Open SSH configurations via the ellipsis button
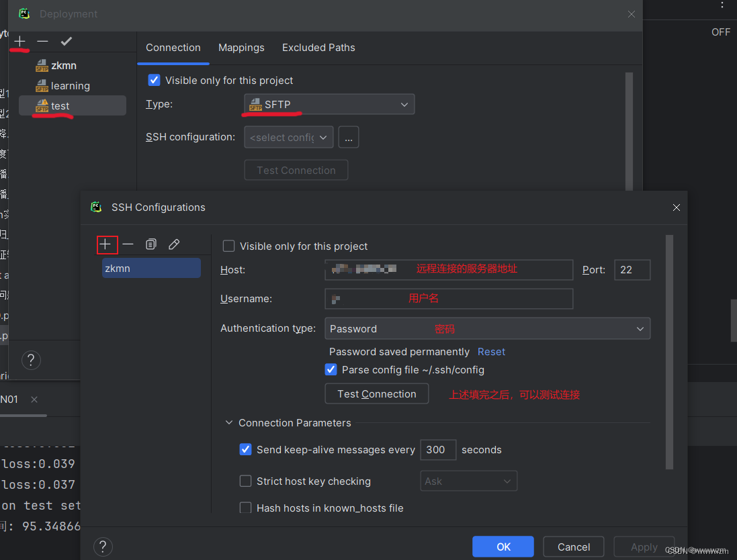 point(348,137)
